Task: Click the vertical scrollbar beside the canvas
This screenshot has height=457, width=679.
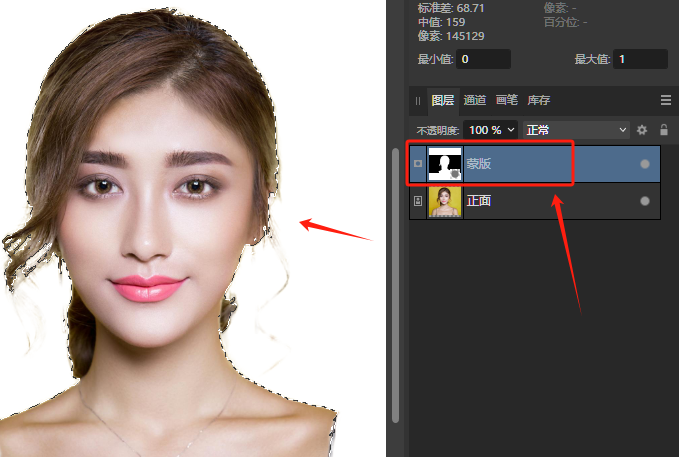Action: click(x=397, y=300)
